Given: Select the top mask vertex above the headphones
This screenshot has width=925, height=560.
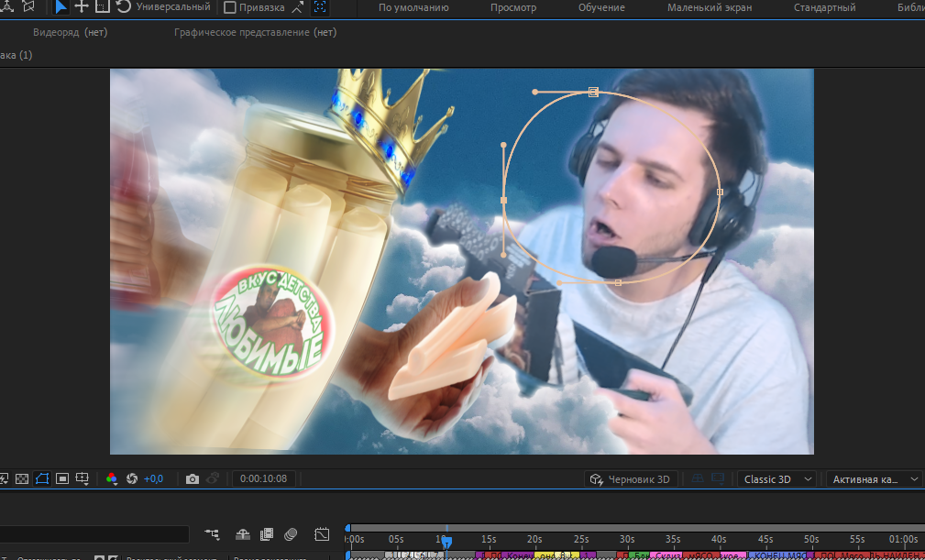Looking at the screenshot, I should click(593, 92).
